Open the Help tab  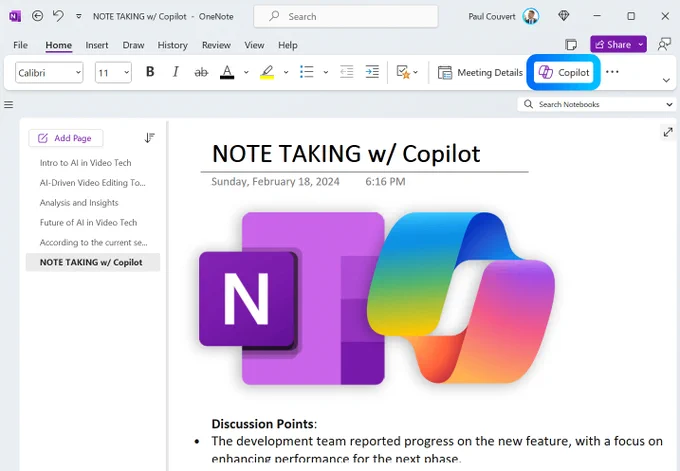tap(288, 45)
